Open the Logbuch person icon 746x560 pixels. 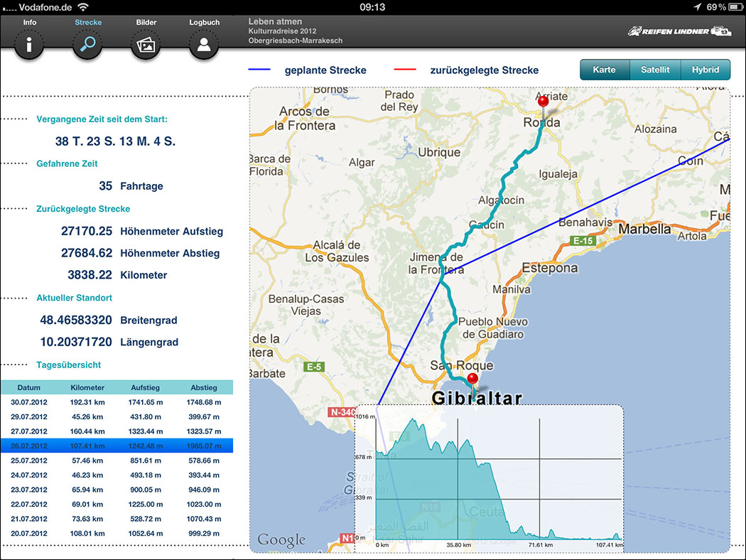(204, 45)
